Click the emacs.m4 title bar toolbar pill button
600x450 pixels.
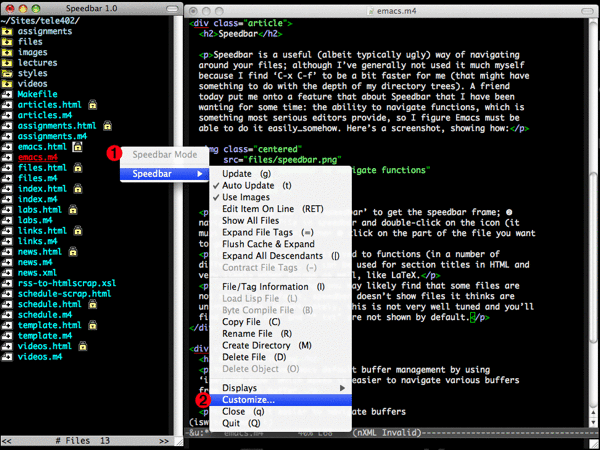(587, 11)
